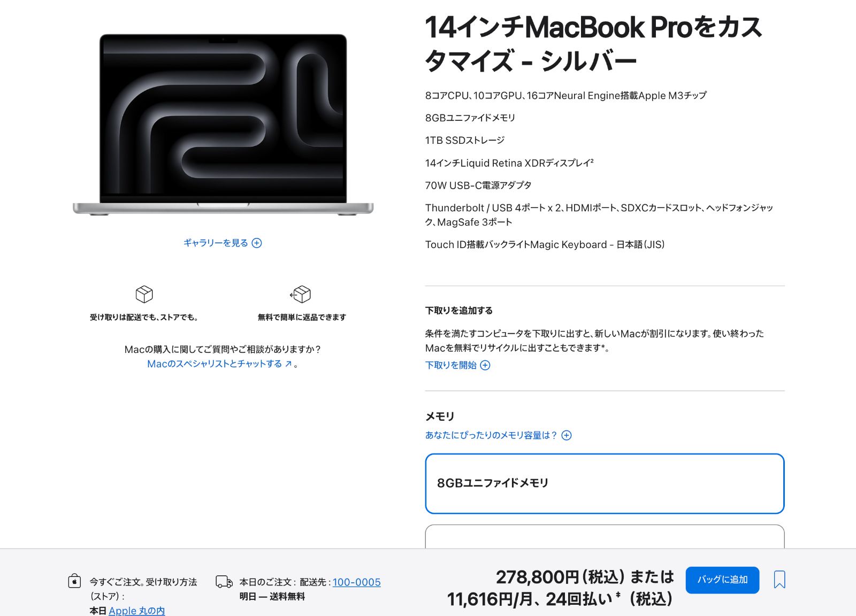Viewport: 856px width, 616px height.
Task: Click the plus icon beside 下取りを開始
Action: [x=485, y=365]
